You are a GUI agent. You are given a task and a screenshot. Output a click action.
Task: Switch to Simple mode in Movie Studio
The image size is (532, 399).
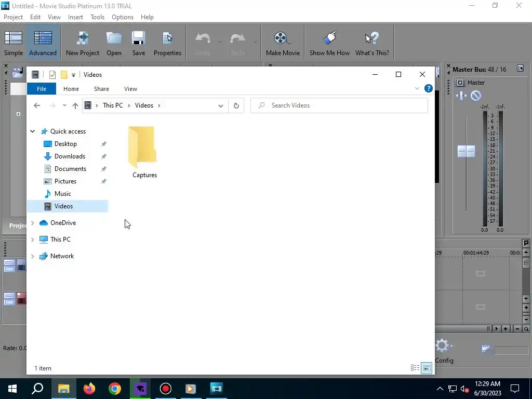click(14, 43)
